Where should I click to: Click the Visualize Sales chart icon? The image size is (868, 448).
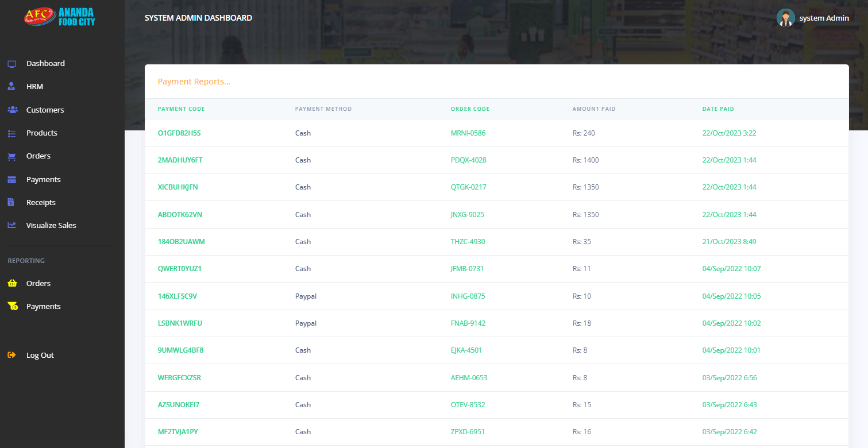point(11,225)
